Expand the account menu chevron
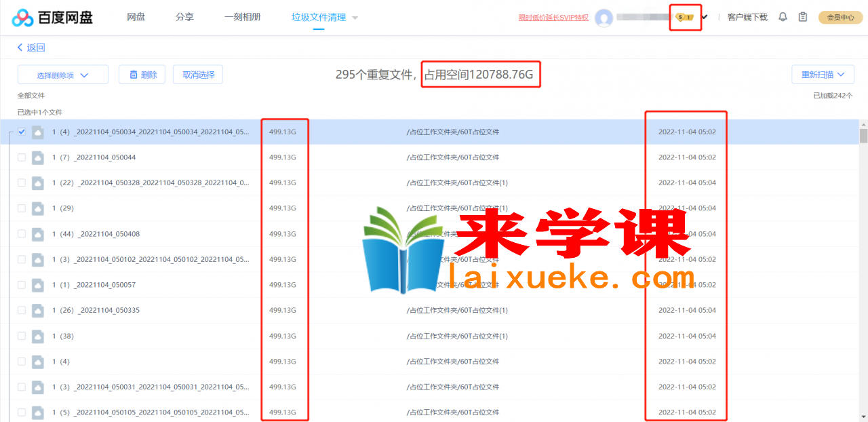 click(705, 17)
